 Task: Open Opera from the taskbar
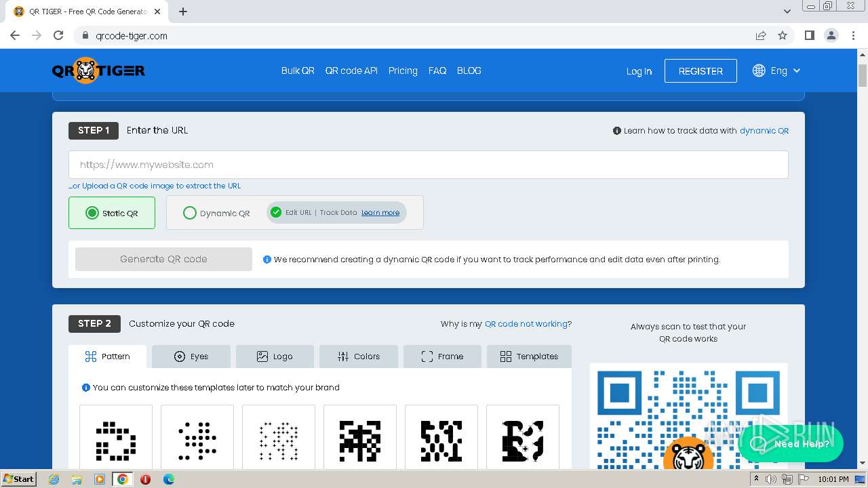(x=145, y=479)
